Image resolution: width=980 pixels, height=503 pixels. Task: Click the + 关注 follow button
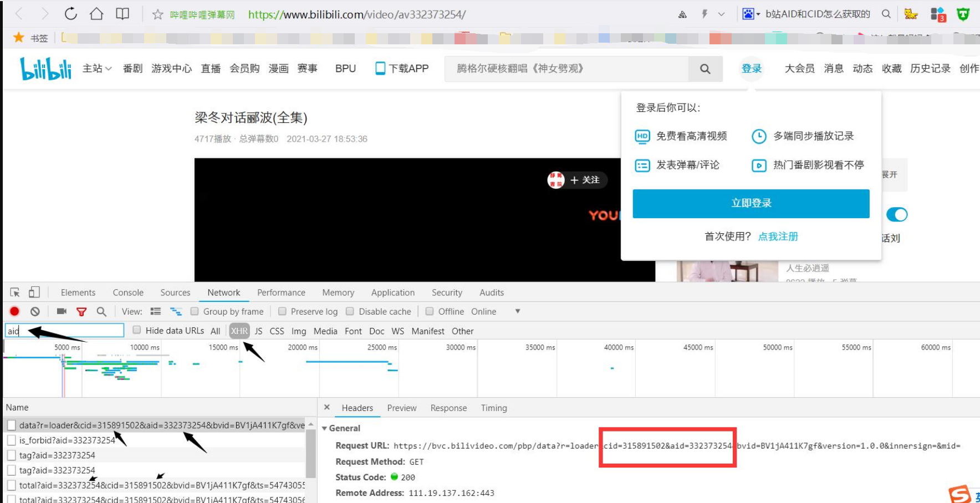tap(585, 180)
